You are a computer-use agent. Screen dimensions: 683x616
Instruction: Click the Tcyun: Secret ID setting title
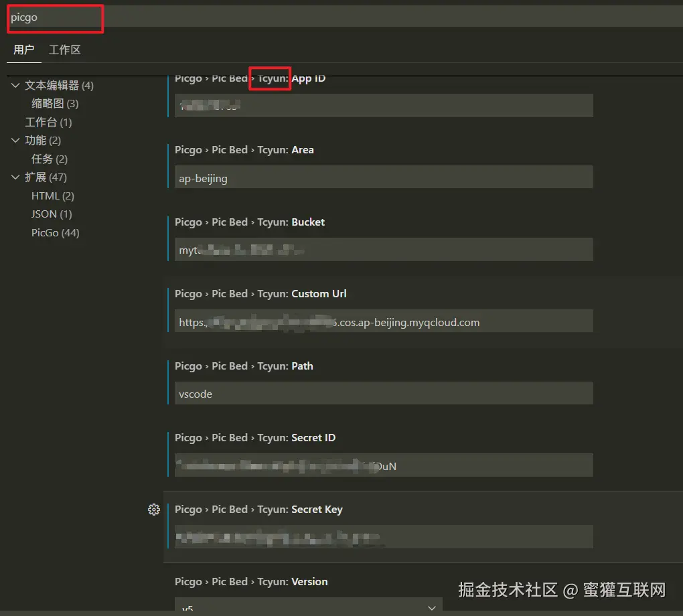[255, 438]
